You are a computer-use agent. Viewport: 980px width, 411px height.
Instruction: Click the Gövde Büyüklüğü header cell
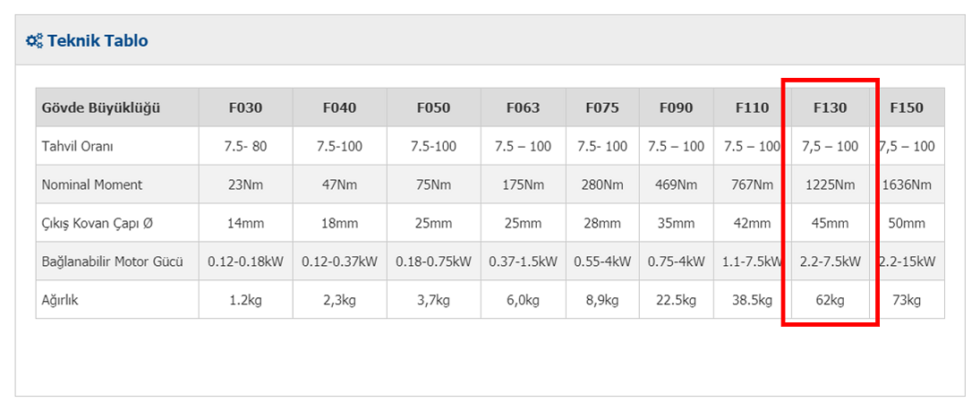click(x=101, y=107)
